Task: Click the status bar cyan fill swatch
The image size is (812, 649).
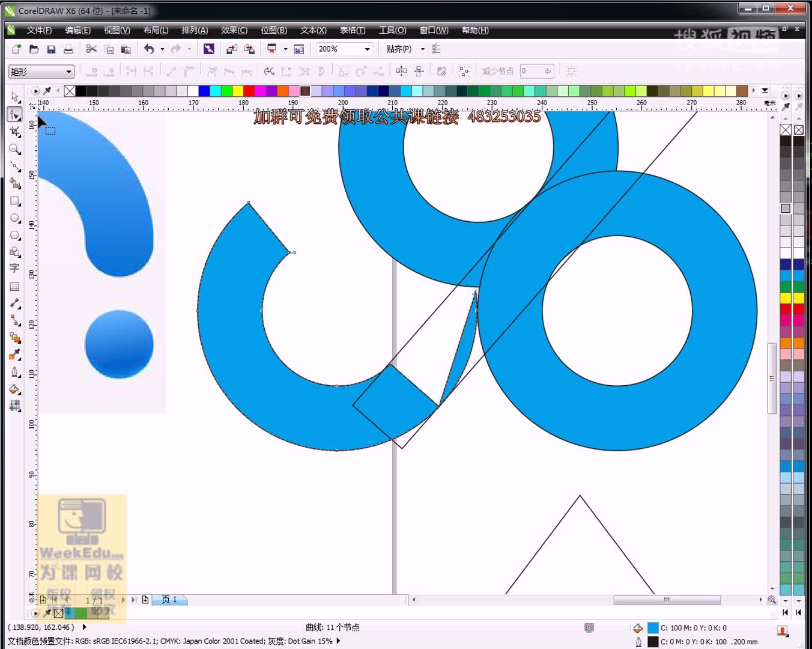Action: click(653, 628)
